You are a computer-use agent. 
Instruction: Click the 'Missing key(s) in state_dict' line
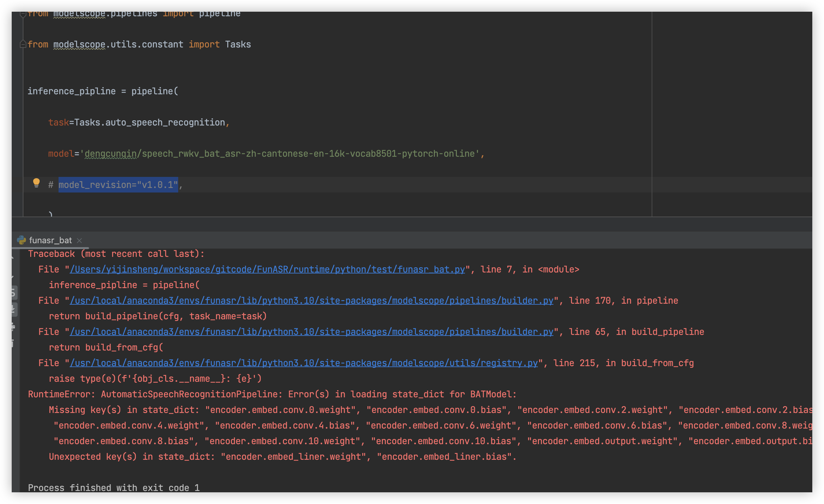tap(431, 410)
